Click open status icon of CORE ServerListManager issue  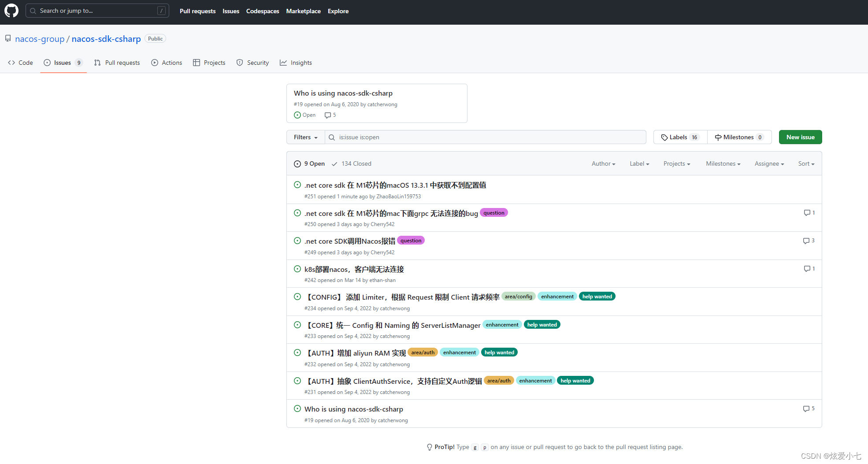click(x=297, y=325)
